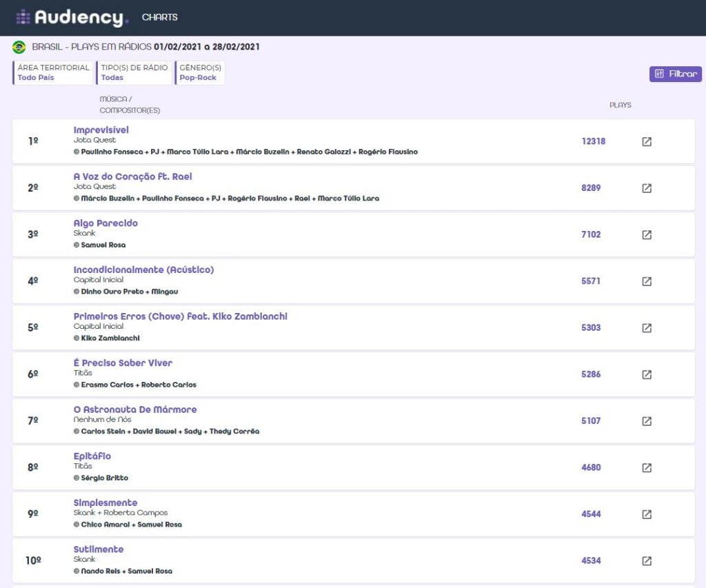Click the PLAYS column header
The height and width of the screenshot is (588, 706).
coord(620,105)
